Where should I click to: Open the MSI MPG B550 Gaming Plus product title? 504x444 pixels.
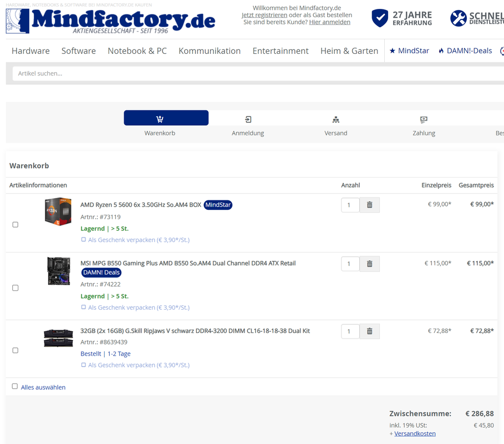coord(188,263)
